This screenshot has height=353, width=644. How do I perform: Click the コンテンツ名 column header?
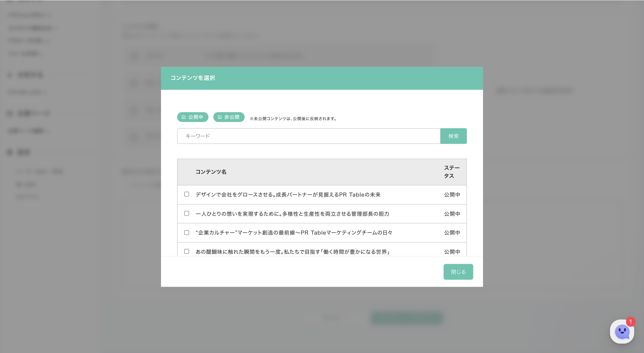pos(211,172)
